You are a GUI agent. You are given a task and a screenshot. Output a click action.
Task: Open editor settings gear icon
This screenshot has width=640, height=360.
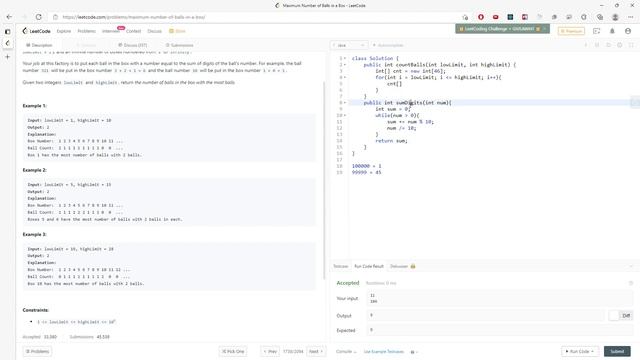620,45
